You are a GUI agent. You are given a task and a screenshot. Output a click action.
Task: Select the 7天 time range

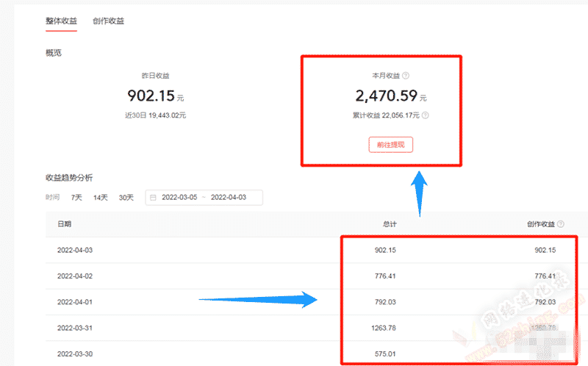coord(76,198)
